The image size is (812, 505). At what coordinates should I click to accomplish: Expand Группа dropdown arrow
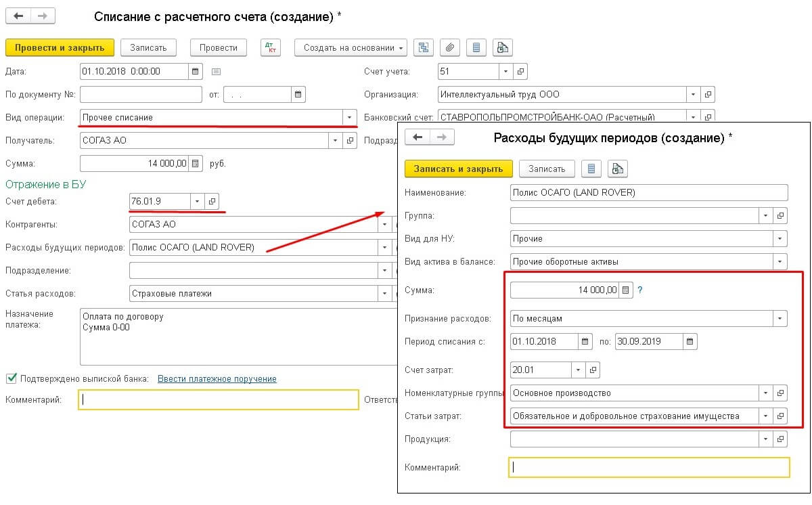pos(766,215)
